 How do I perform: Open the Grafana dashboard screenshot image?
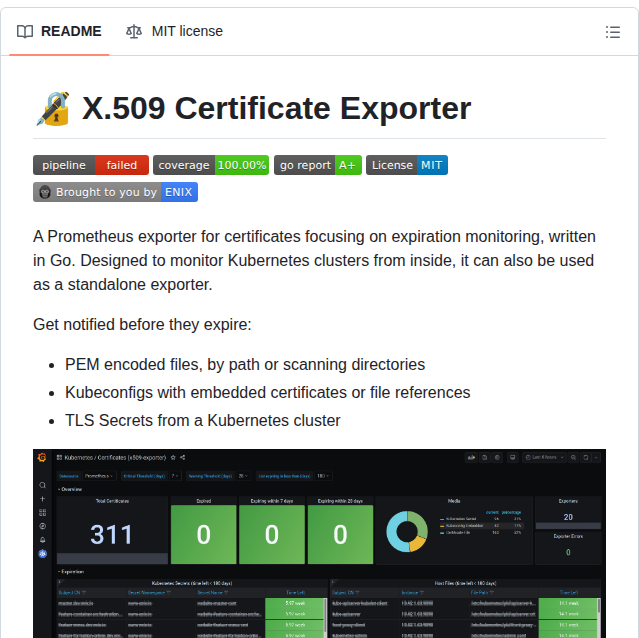point(320,543)
